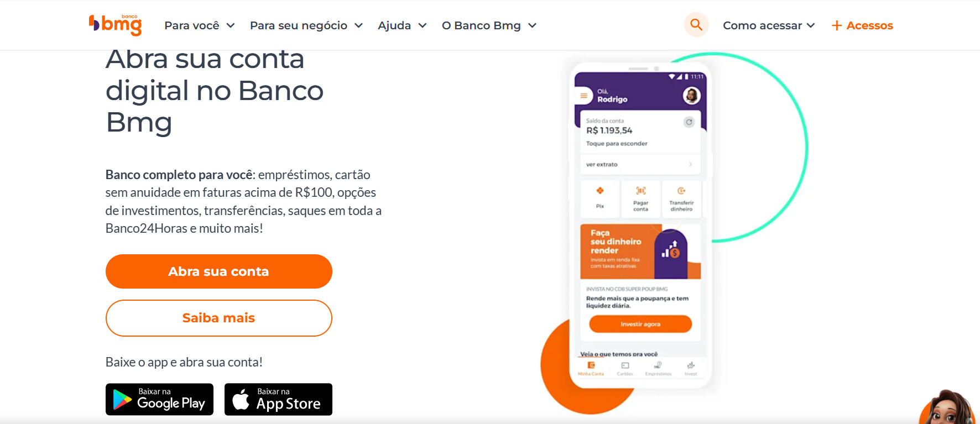
Task: Click the phone's hamburger menu icon
Action: 583,96
